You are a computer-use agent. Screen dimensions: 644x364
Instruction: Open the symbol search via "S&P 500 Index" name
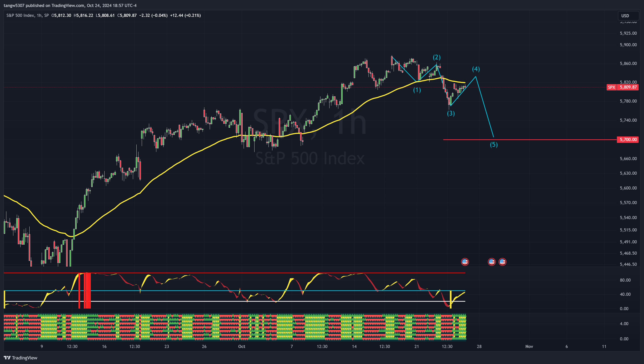21,15
